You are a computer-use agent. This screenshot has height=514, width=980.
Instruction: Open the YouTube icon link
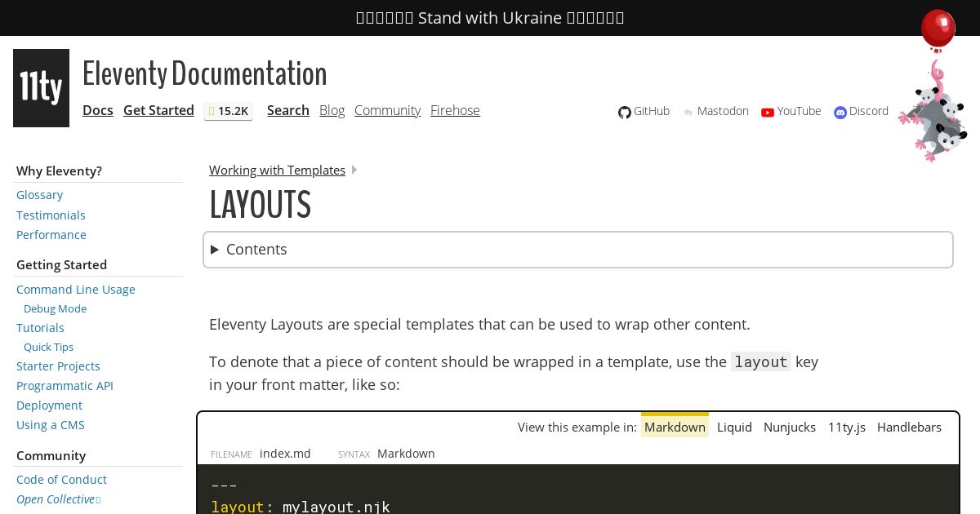click(768, 112)
